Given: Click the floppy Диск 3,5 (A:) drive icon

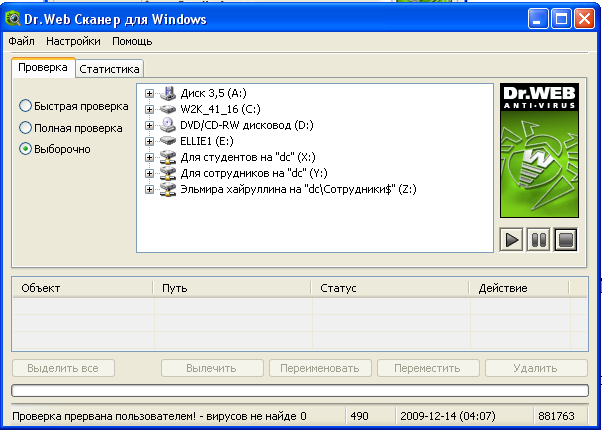Looking at the screenshot, I should (x=168, y=93).
